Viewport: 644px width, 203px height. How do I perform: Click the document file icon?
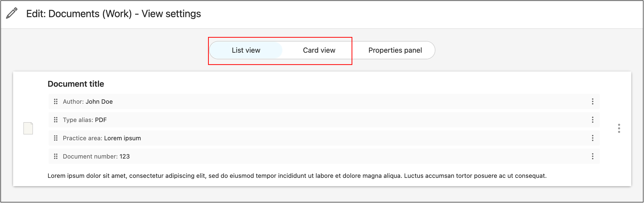tap(28, 128)
